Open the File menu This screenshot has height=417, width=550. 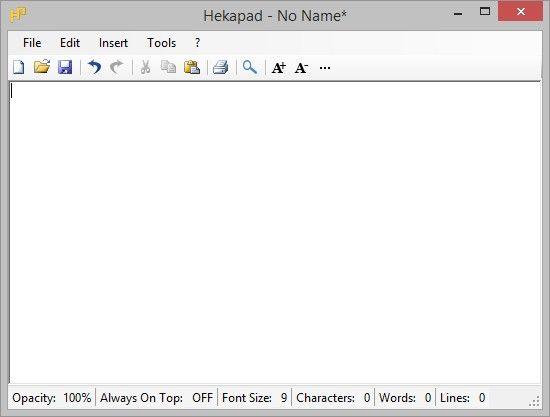(32, 43)
